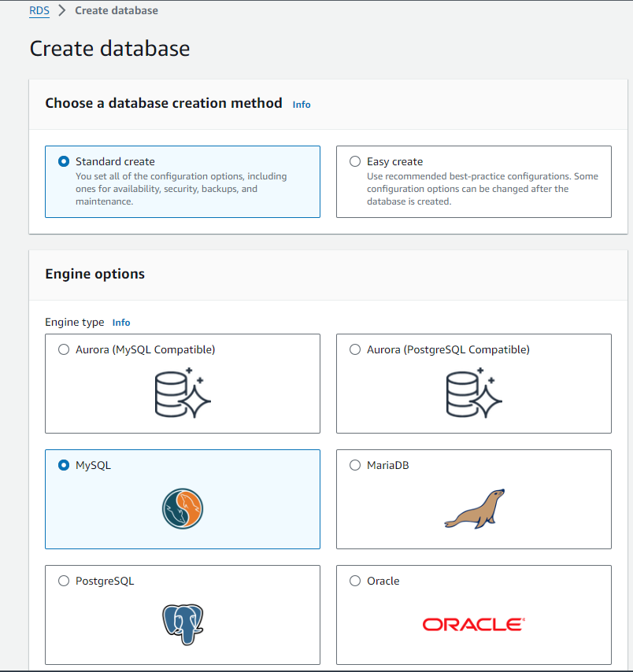Click the MariaDB seal logo icon
Screen dimensions: 633x672
pyautogui.click(x=474, y=509)
